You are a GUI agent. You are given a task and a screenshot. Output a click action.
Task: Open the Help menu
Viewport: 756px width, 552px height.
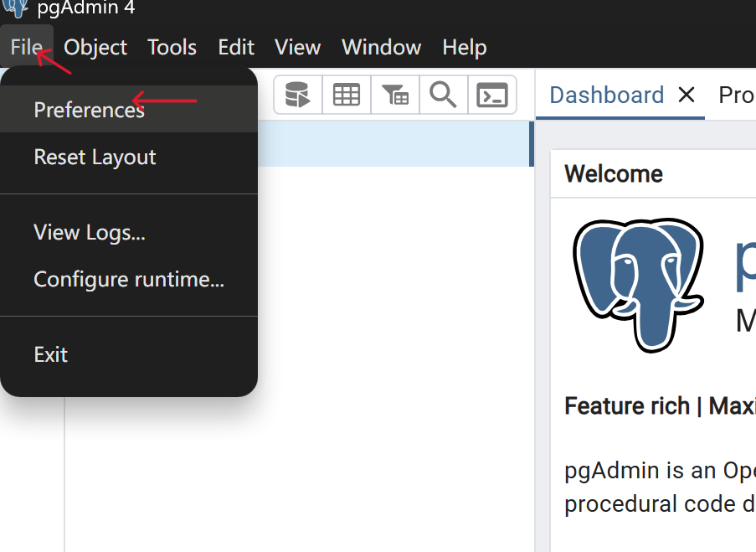tap(465, 47)
